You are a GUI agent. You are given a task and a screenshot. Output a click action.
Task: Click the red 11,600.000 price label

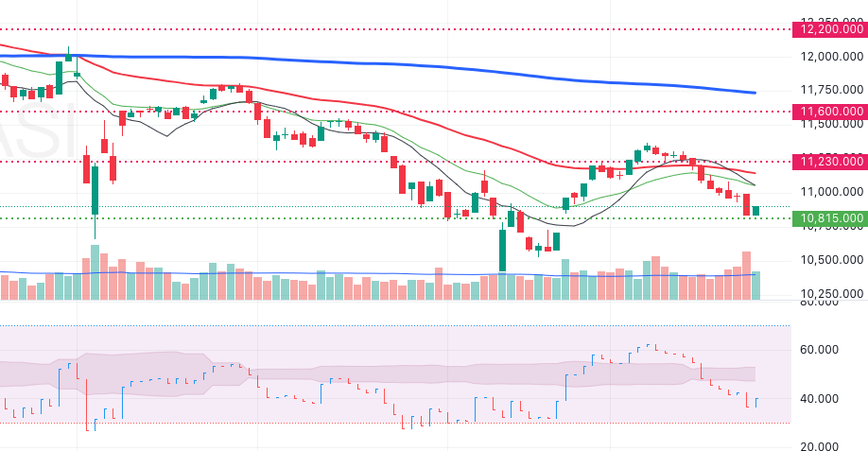[x=831, y=112]
